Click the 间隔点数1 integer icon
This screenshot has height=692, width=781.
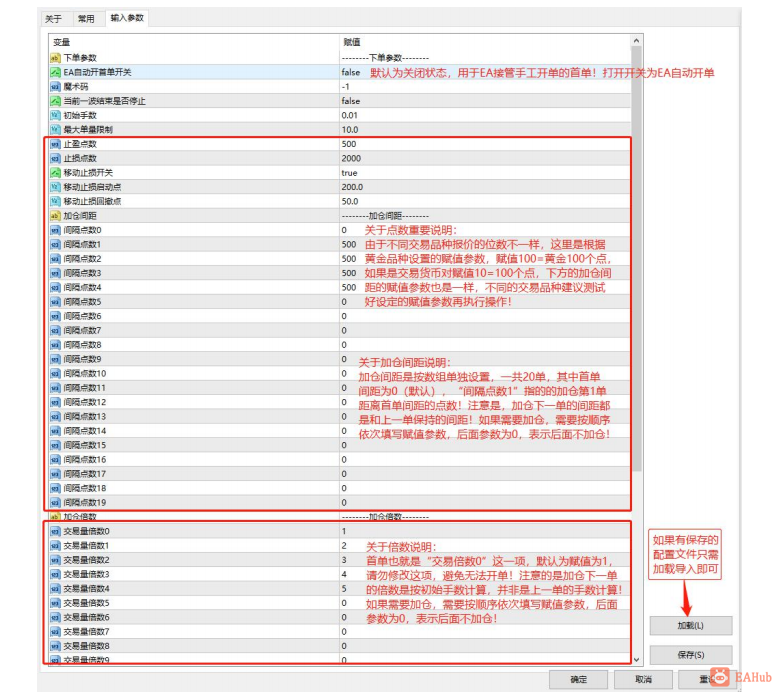[55, 245]
